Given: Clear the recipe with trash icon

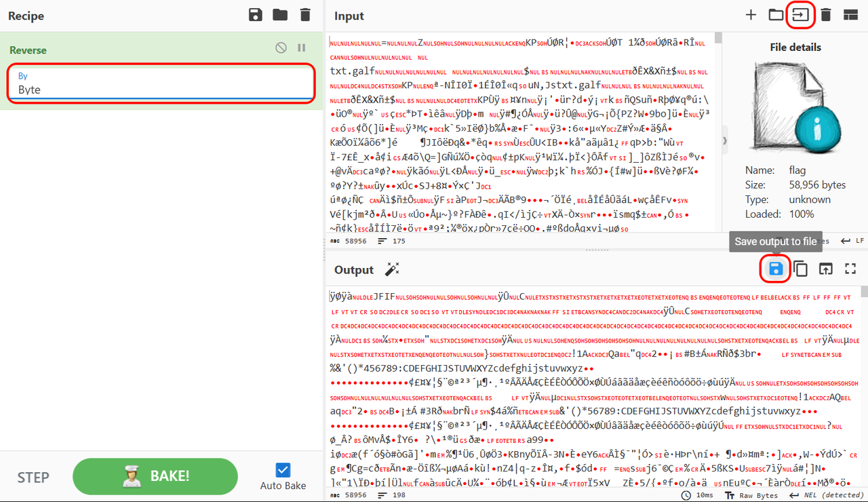Looking at the screenshot, I should (305, 15).
